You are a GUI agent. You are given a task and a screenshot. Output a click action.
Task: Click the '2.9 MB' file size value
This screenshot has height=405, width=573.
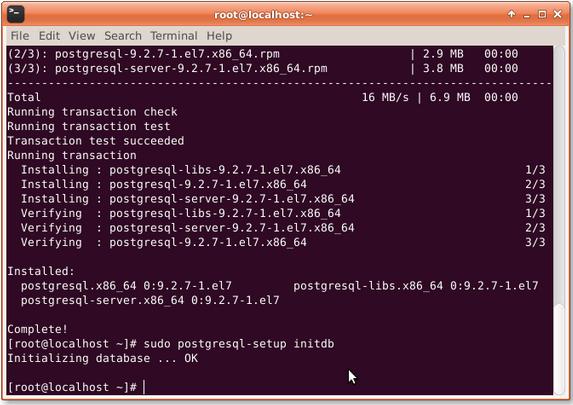pos(443,54)
